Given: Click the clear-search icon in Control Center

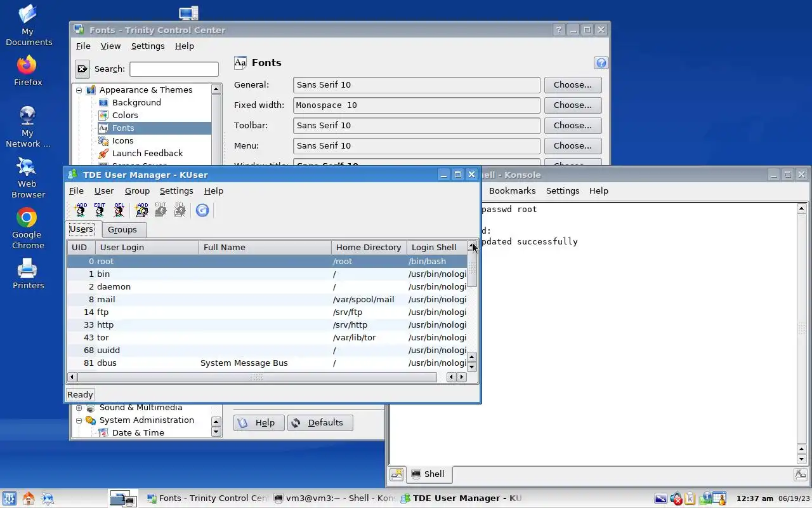Looking at the screenshot, I should (82, 69).
